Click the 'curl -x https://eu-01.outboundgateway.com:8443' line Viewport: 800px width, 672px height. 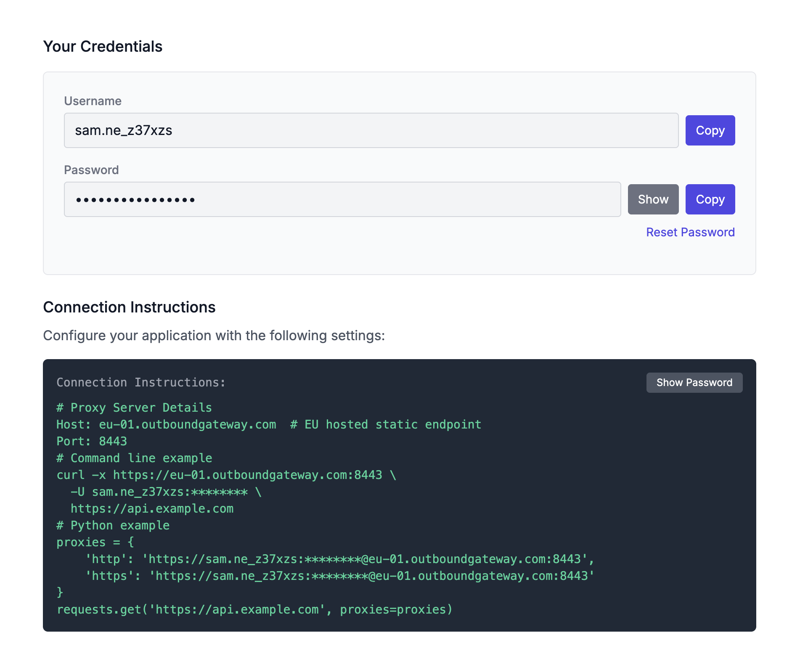pos(226,475)
